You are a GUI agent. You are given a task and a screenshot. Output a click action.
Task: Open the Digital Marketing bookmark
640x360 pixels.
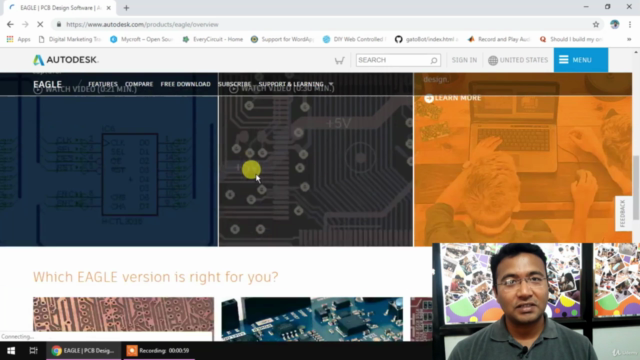coord(70,39)
